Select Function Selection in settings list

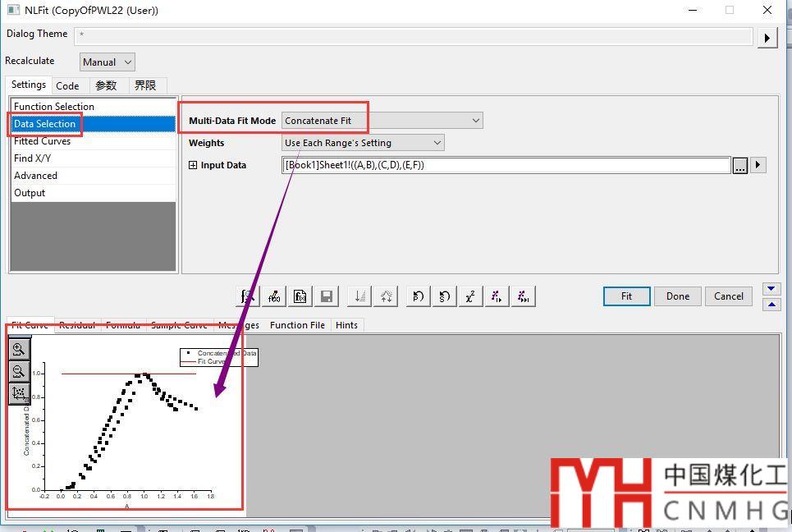93,107
